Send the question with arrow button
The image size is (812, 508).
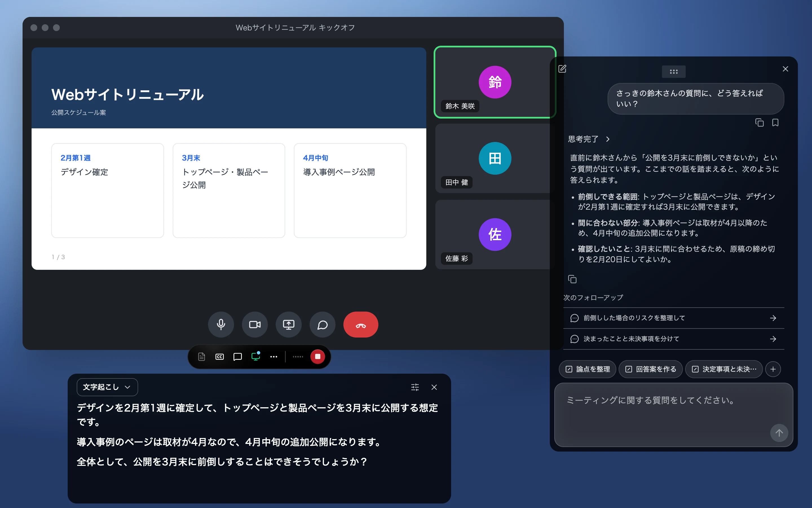pos(779,433)
